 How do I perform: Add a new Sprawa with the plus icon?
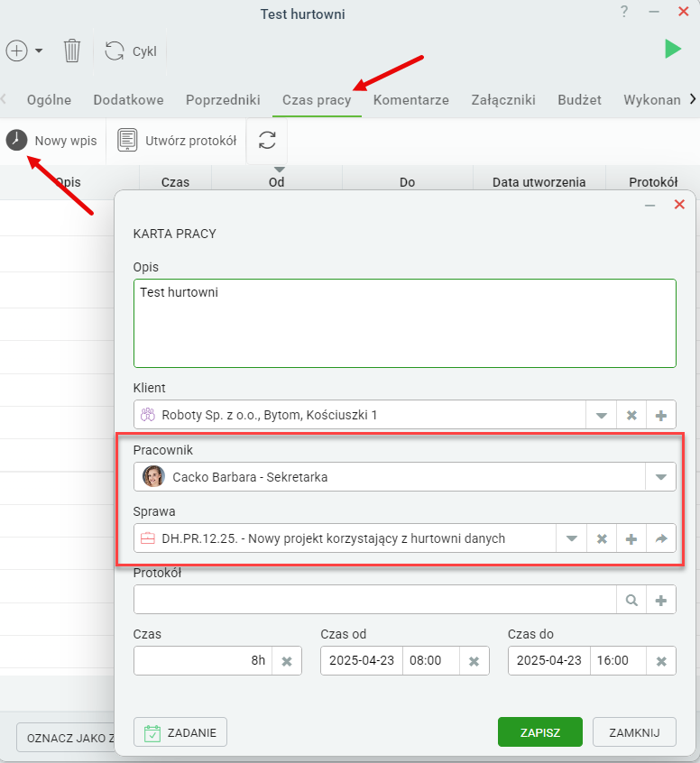tap(631, 538)
